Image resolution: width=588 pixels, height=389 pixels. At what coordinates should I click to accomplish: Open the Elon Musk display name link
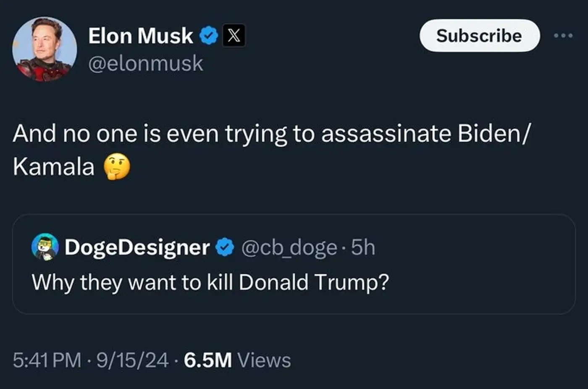[140, 36]
